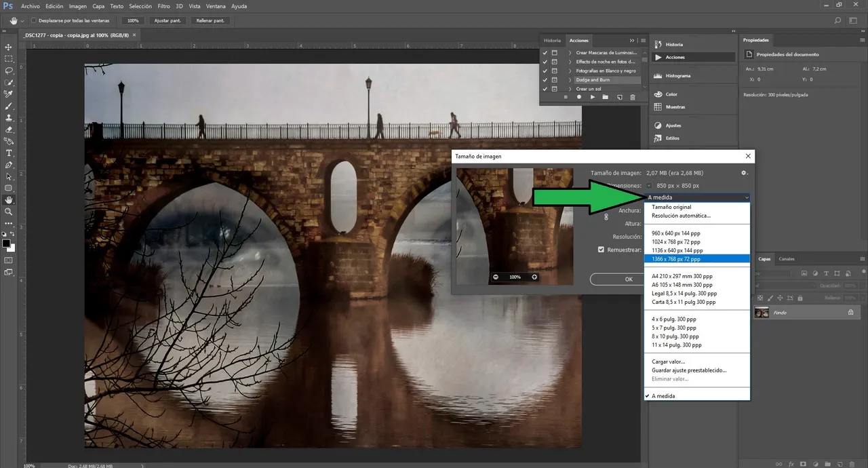Image resolution: width=868 pixels, height=468 pixels.
Task: Click the foreground color swatch
Action: coord(6,243)
